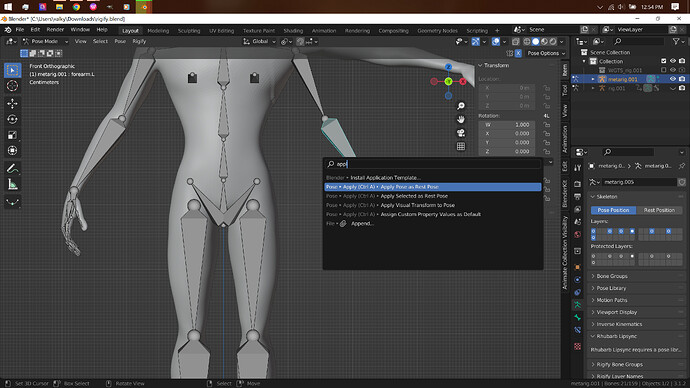Open Windows Start menu

(x=8, y=7)
